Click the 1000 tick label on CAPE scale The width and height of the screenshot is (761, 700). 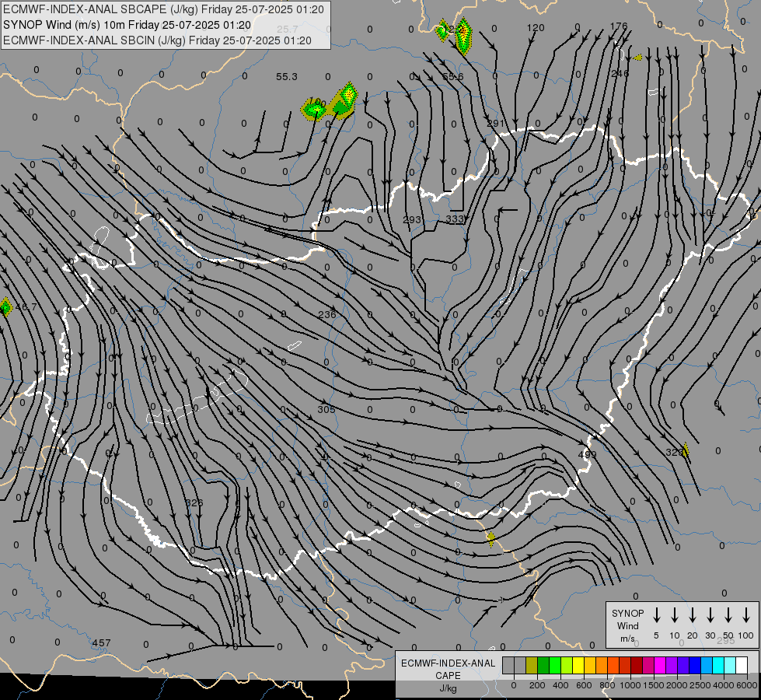coord(630,685)
